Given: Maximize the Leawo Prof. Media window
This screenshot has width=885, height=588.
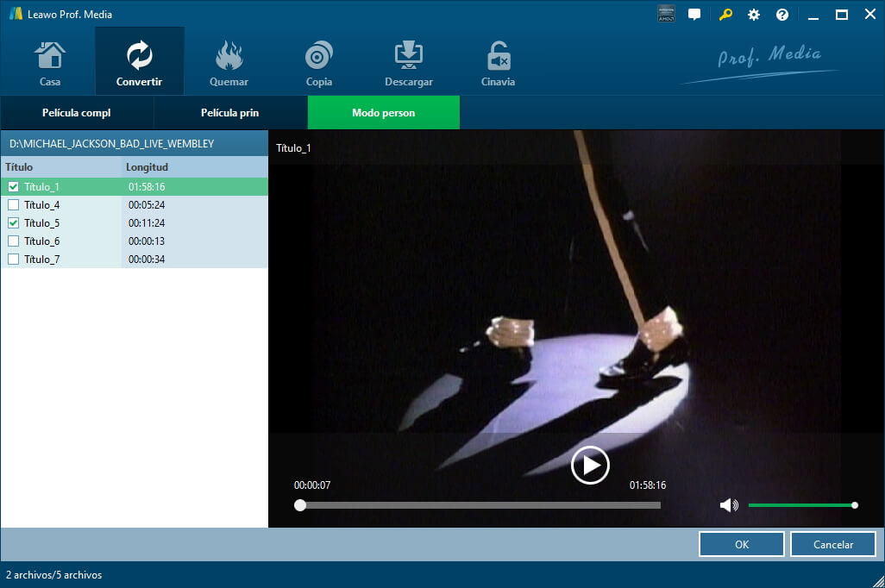Looking at the screenshot, I should [842, 15].
